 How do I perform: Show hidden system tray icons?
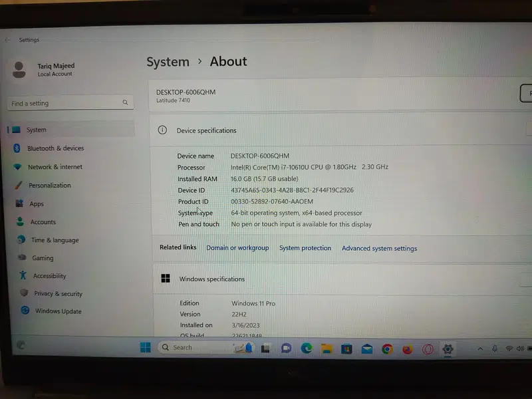point(480,348)
